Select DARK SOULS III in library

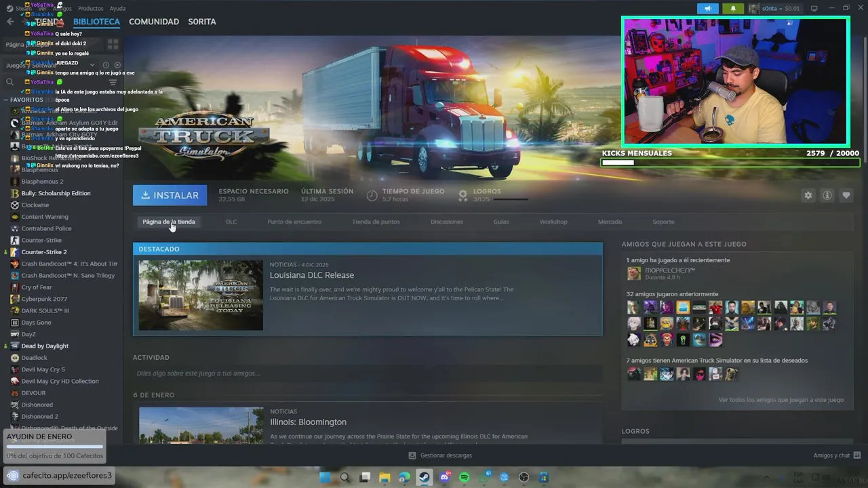click(45, 310)
